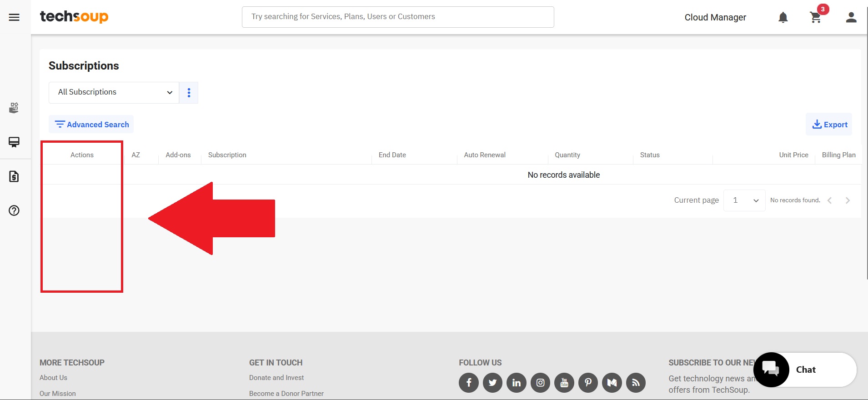Expand the All Subscriptions dropdown

(114, 93)
